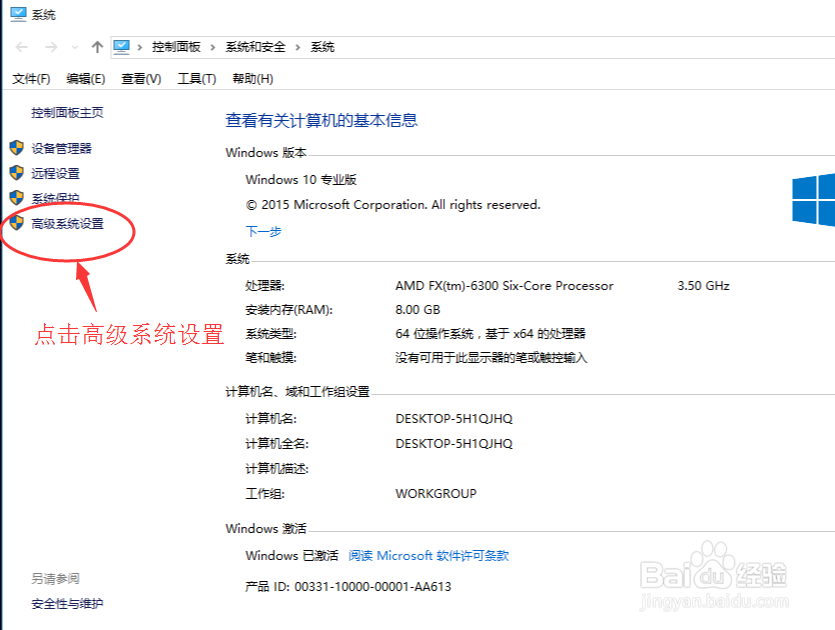Viewport: 835px width, 630px height.
Task: Open the 查看(V) menu
Action: click(x=141, y=79)
